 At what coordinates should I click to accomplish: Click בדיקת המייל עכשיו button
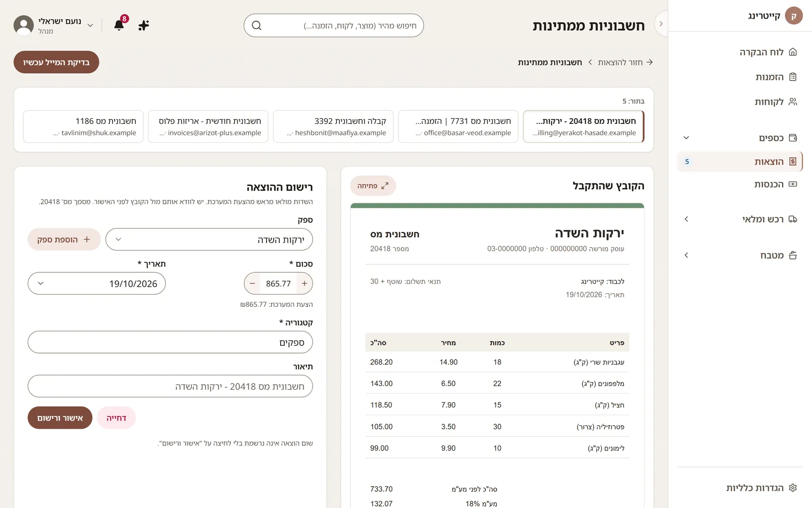tap(56, 62)
